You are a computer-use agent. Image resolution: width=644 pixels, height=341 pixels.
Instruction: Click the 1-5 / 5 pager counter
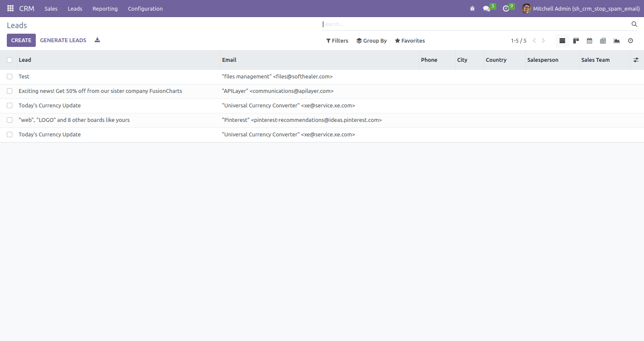coord(519,41)
